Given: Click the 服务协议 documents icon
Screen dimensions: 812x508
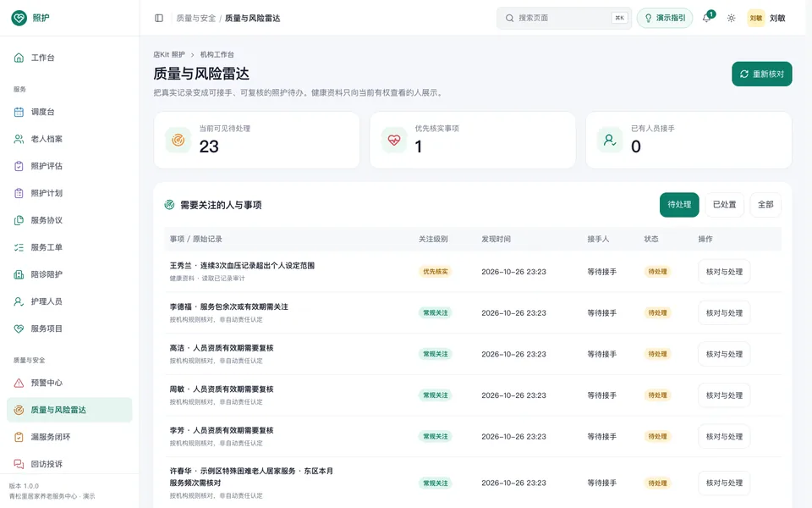Looking at the screenshot, I should 19,220.
